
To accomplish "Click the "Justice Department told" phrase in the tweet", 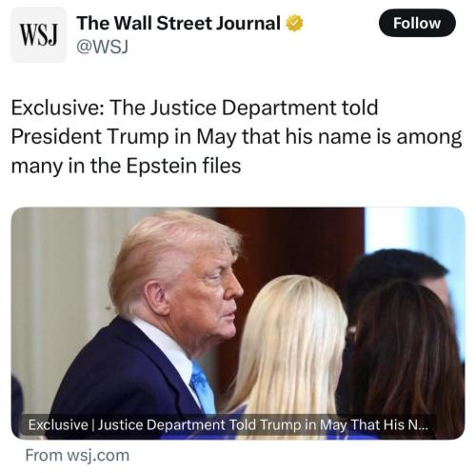I will point(264,108).
